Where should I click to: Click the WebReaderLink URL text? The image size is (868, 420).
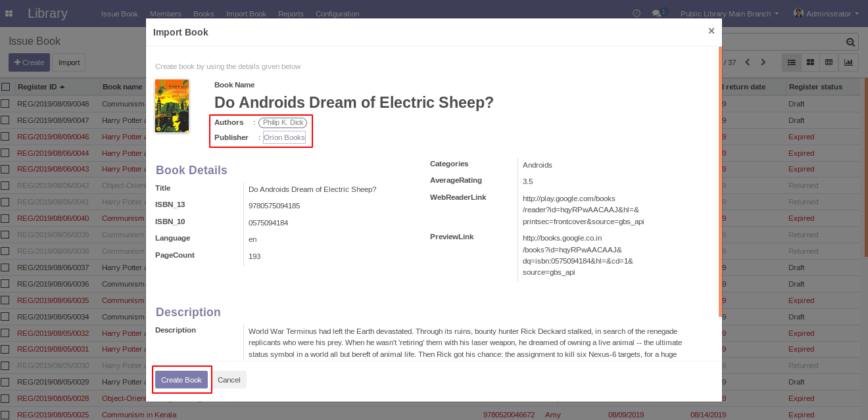[583, 210]
